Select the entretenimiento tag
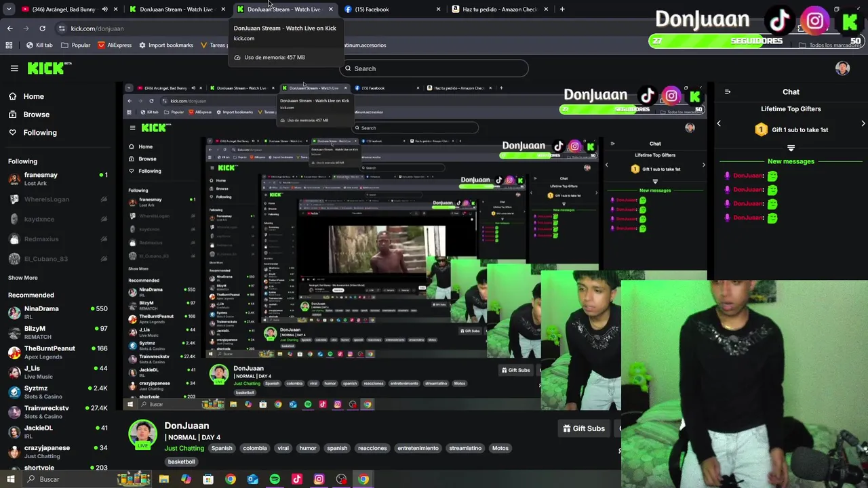Image resolution: width=868 pixels, height=488 pixels. 418,448
